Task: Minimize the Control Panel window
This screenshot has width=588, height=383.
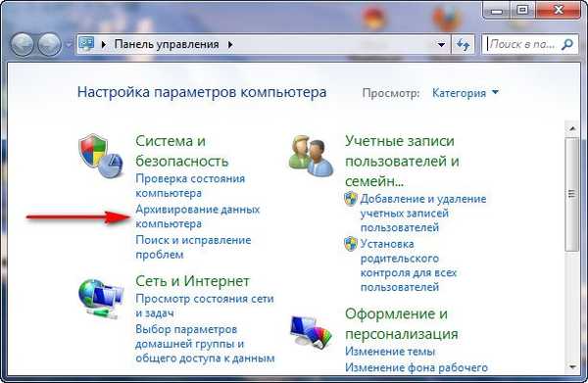Action: pyautogui.click(x=497, y=10)
